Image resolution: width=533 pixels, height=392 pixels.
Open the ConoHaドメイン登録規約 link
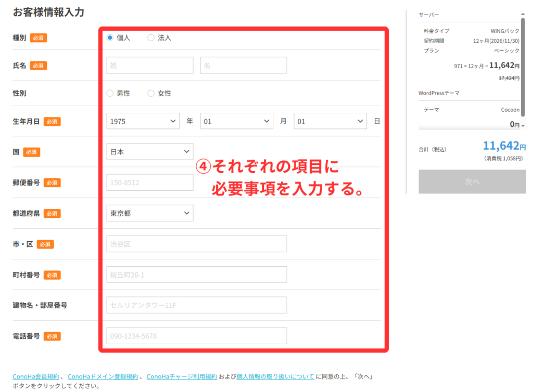tap(103, 377)
